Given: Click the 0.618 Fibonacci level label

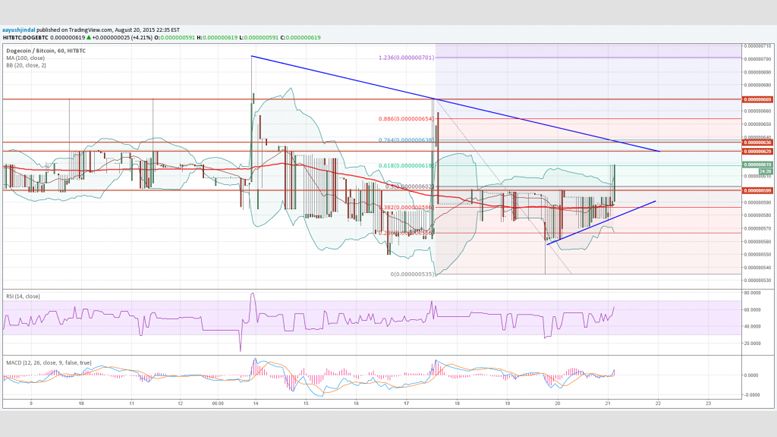Looking at the screenshot, I should (406, 166).
